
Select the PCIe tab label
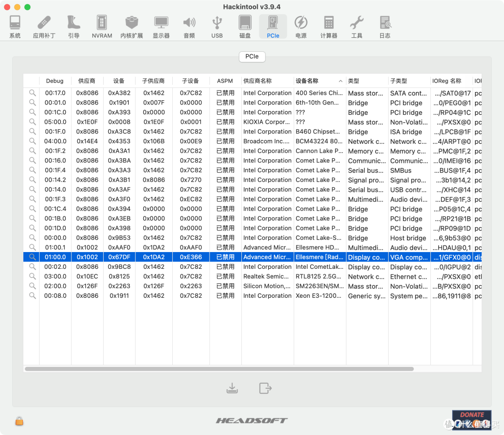(252, 56)
